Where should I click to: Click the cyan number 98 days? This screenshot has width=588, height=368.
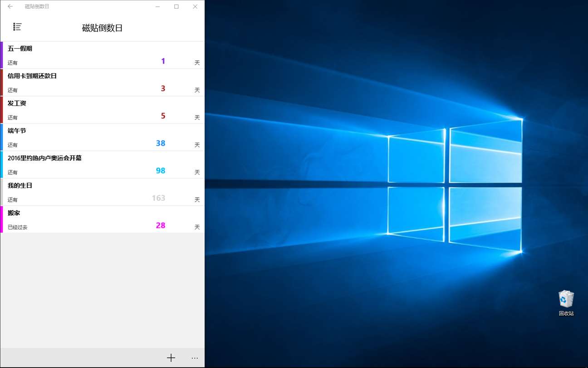[161, 170]
